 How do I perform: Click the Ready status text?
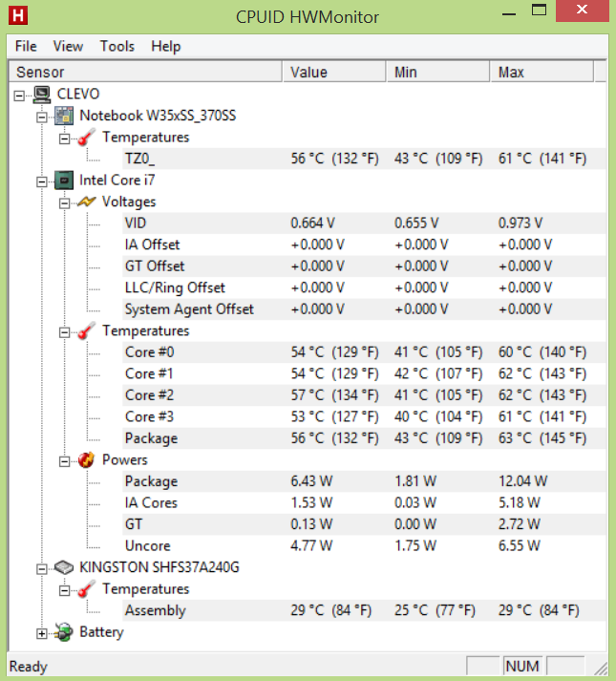29,667
